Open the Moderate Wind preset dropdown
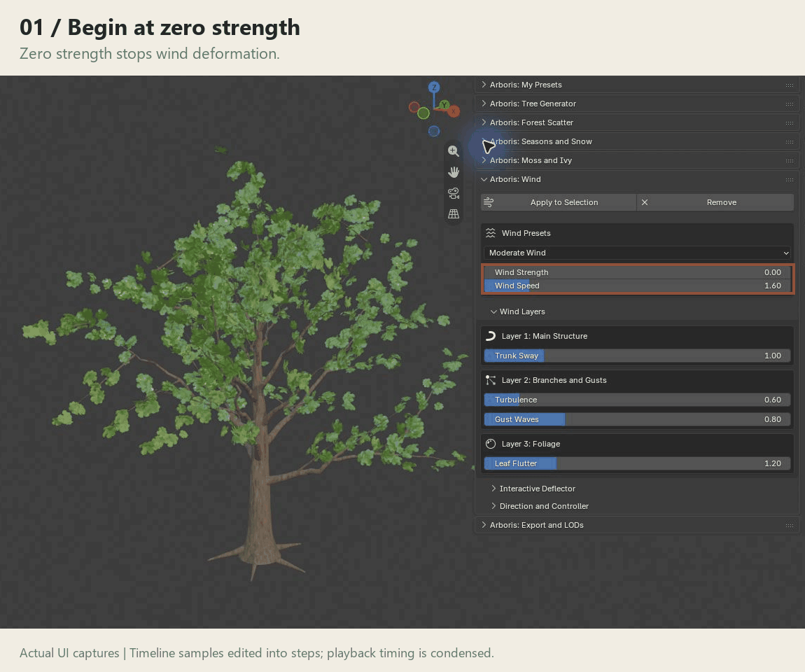 (637, 253)
